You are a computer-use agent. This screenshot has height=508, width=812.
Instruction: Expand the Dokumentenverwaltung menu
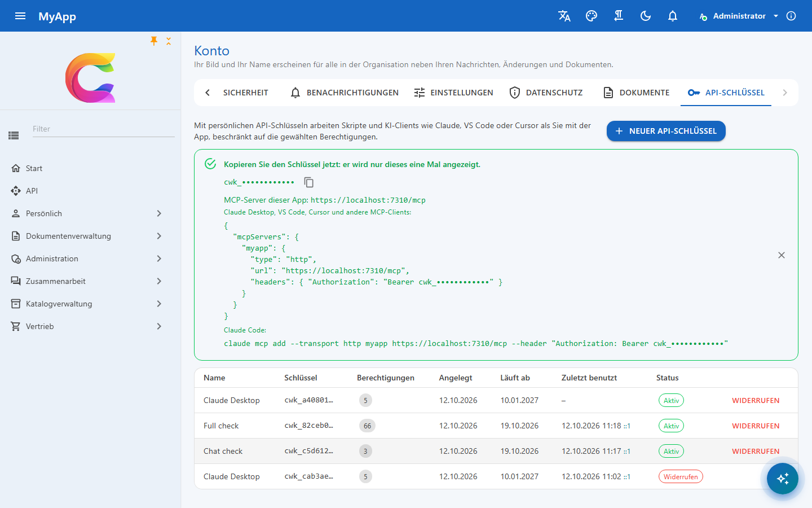pyautogui.click(x=90, y=236)
